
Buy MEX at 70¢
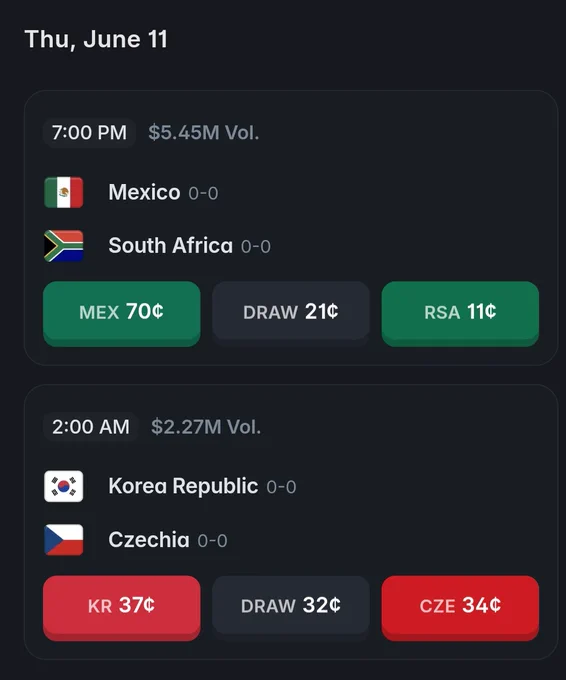click(x=121, y=314)
